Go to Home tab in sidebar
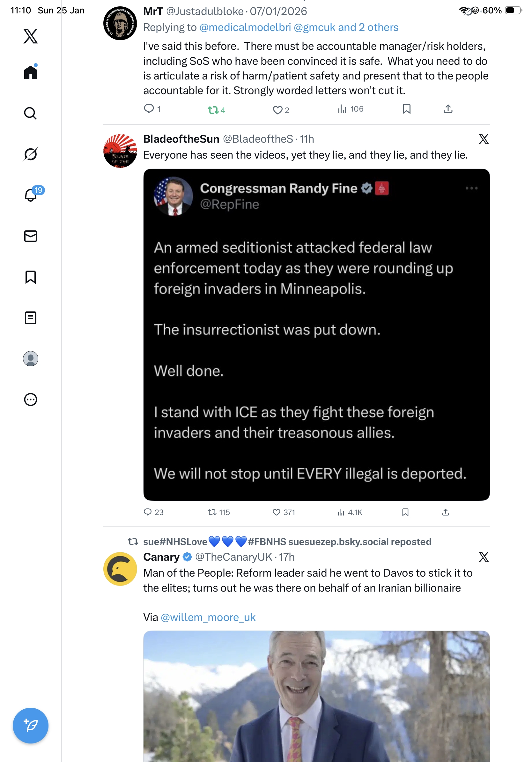 [x=31, y=72]
